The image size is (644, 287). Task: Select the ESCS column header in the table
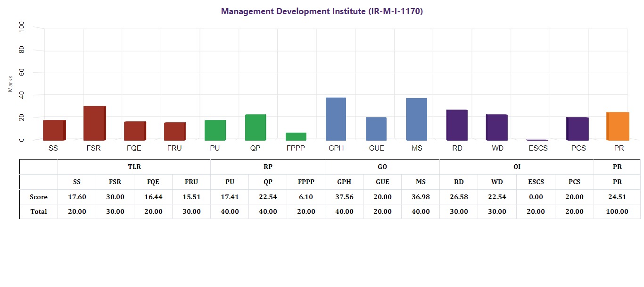[536, 182]
